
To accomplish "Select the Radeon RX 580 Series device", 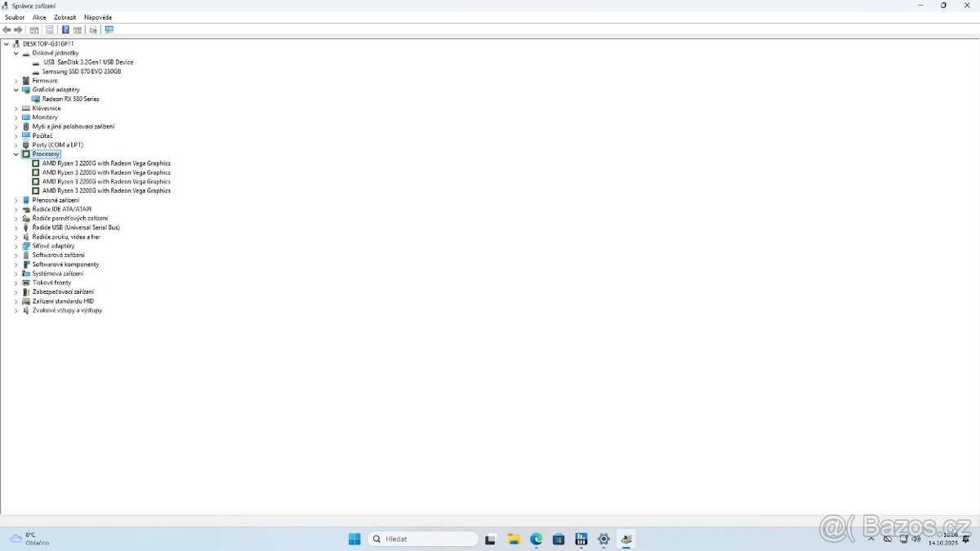I will tap(70, 99).
